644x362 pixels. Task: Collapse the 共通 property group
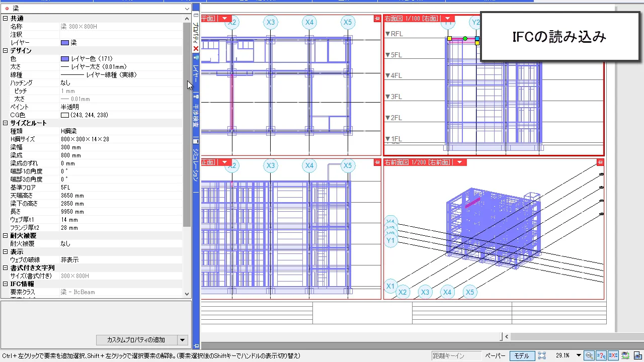[x=5, y=19]
